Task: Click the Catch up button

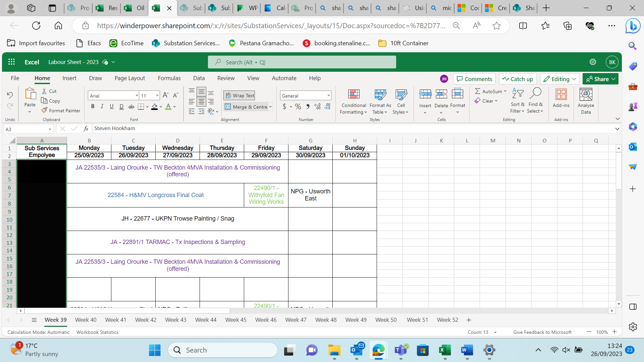Action: [x=518, y=79]
